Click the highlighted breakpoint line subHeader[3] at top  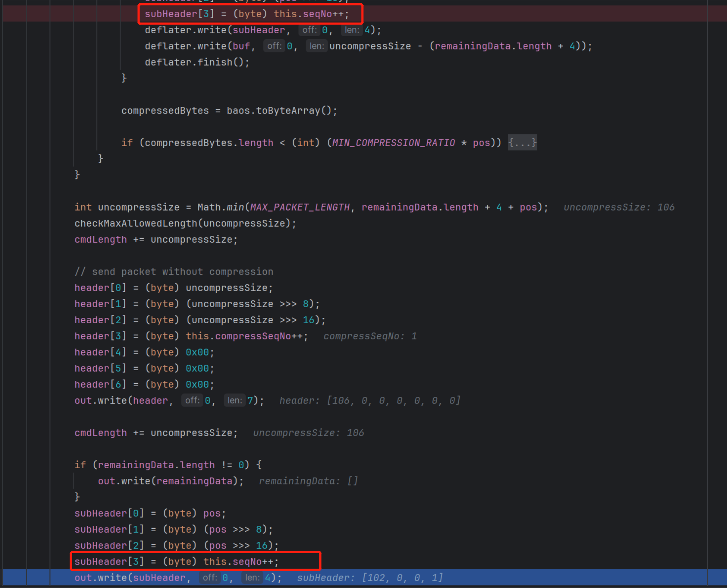[247, 14]
